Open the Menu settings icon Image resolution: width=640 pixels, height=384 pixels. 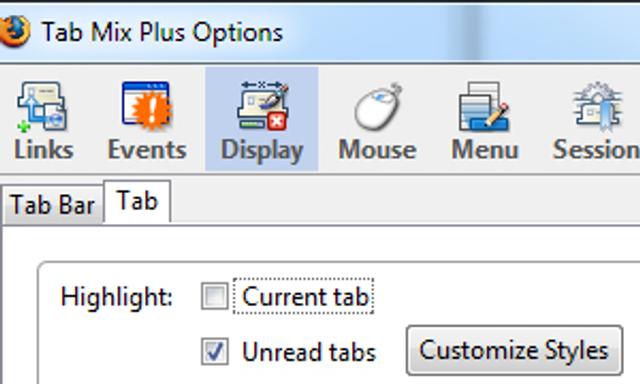pyautogui.click(x=484, y=107)
